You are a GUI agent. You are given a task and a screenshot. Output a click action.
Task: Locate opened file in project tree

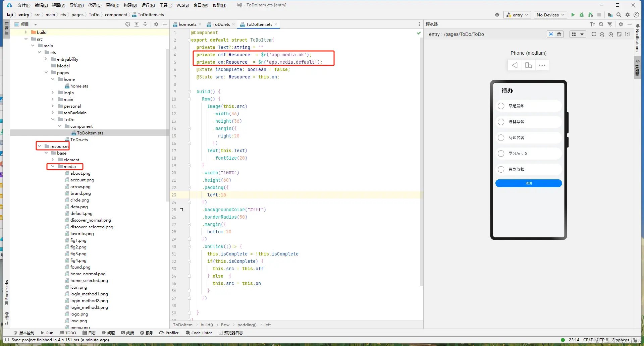pyautogui.click(x=128, y=24)
